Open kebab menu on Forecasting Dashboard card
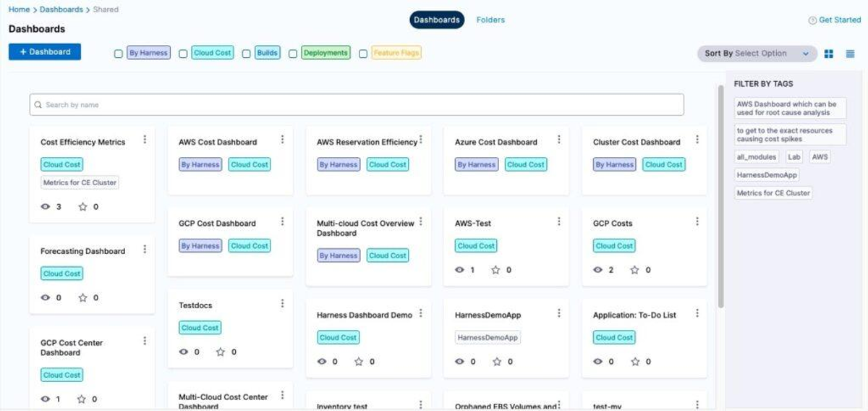The width and height of the screenshot is (868, 411). pyautogui.click(x=145, y=249)
